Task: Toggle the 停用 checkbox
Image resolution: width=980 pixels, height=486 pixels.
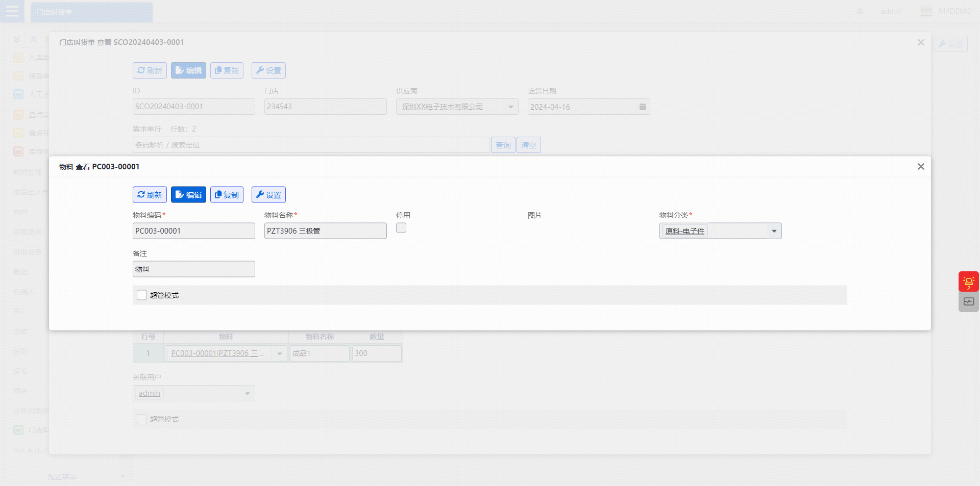Action: [x=401, y=228]
